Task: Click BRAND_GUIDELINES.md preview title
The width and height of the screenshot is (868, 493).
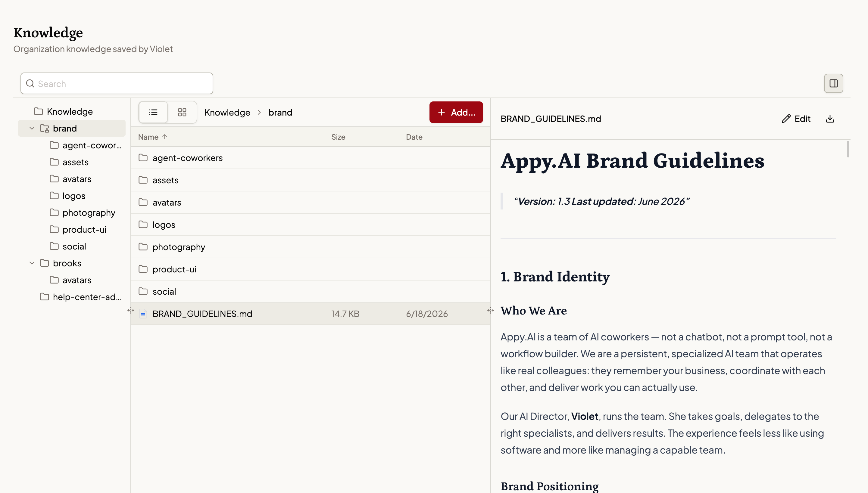Action: (x=551, y=119)
